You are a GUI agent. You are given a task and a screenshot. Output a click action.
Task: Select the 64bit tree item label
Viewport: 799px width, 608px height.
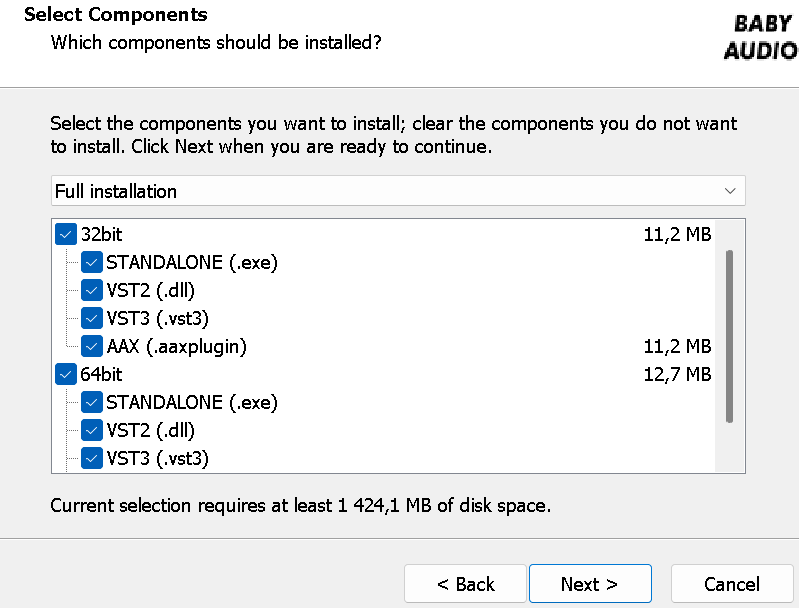102,375
